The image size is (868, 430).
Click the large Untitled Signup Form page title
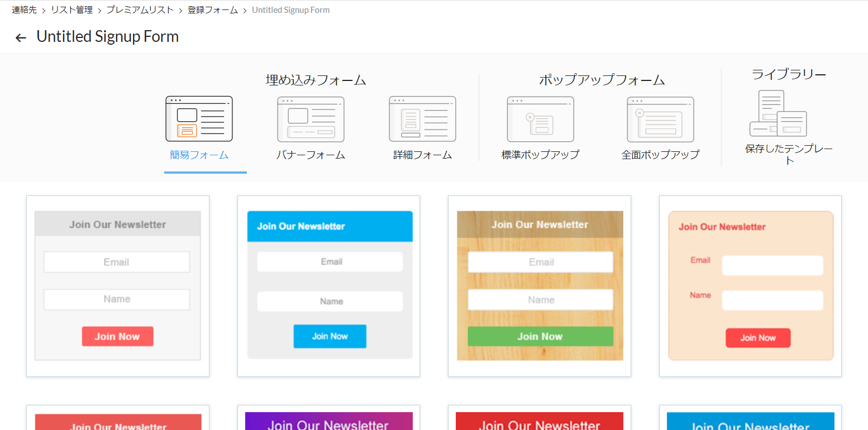click(108, 37)
